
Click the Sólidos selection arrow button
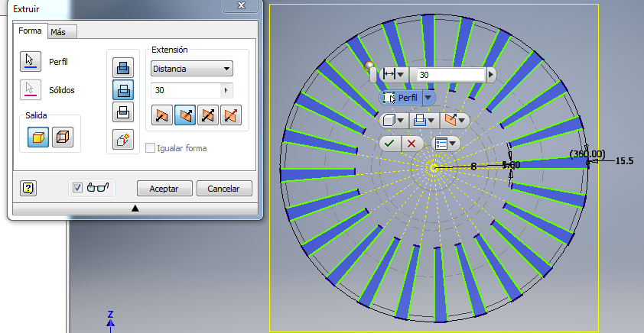[31, 90]
